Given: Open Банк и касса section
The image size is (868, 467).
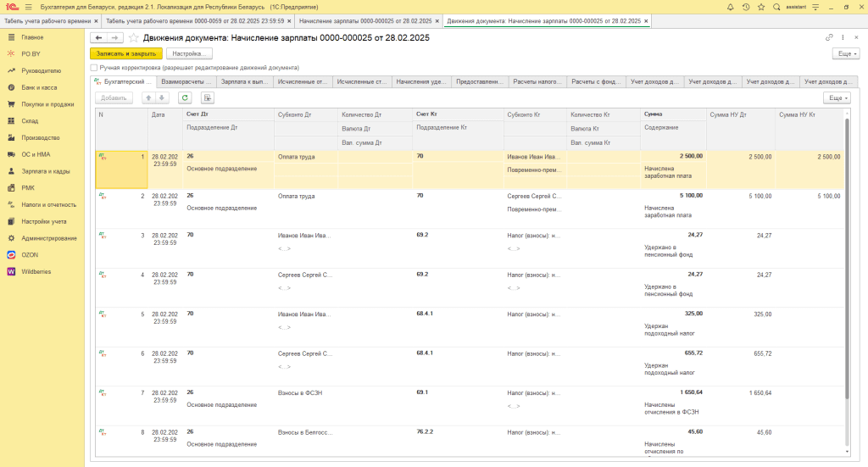Looking at the screenshot, I should (x=39, y=87).
